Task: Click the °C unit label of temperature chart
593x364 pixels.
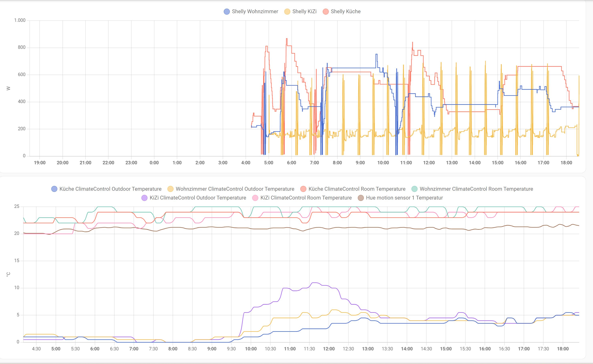Action: click(x=8, y=274)
